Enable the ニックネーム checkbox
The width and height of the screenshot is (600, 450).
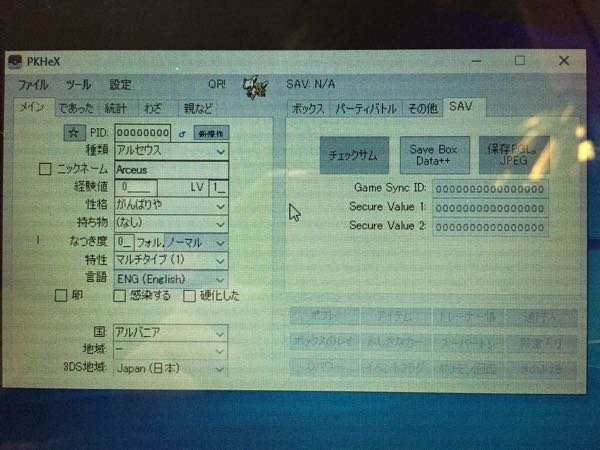click(x=44, y=169)
